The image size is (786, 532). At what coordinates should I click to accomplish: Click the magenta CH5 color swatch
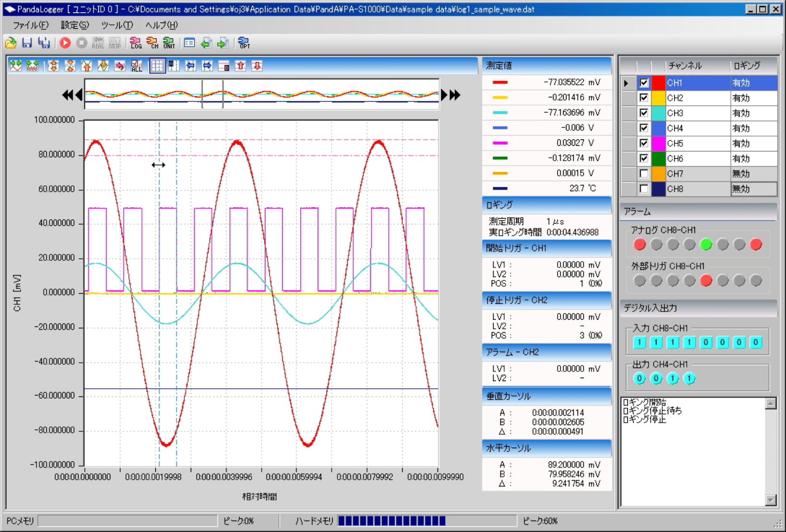pos(659,143)
